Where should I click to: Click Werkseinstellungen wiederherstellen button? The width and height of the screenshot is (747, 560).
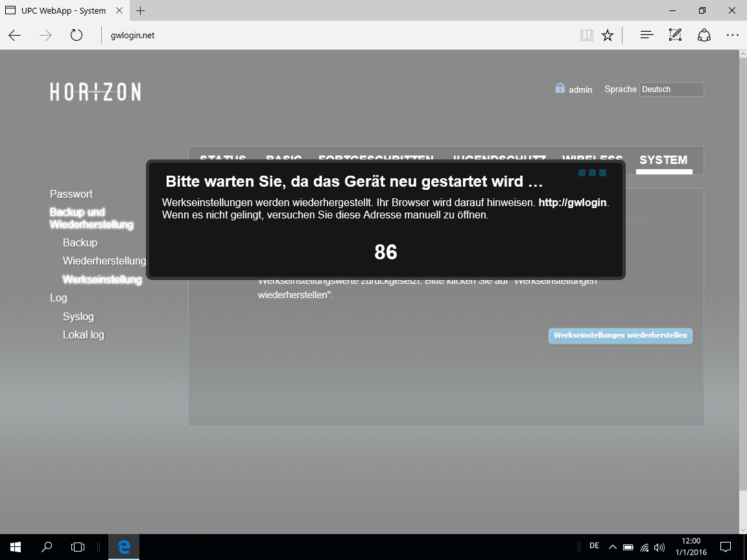[x=621, y=336]
